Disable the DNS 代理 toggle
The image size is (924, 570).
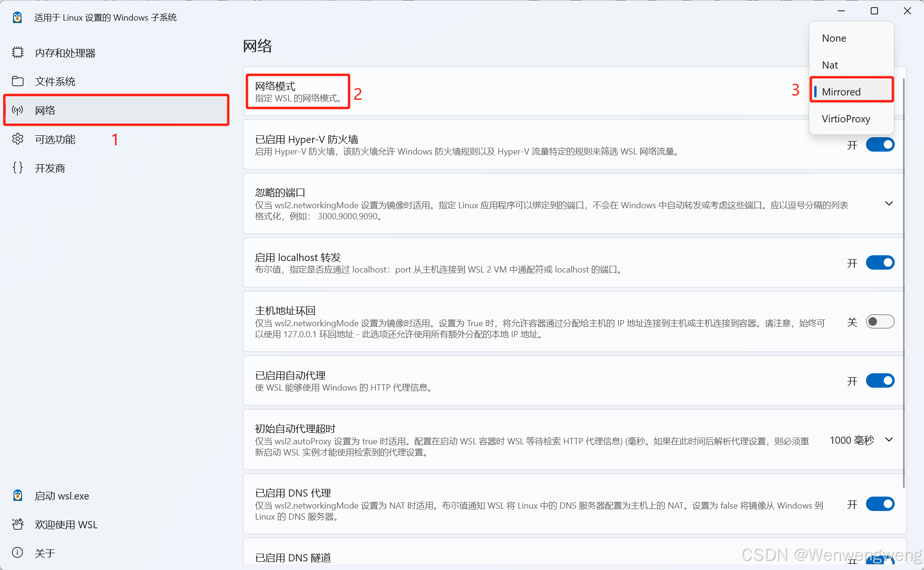pyautogui.click(x=880, y=504)
